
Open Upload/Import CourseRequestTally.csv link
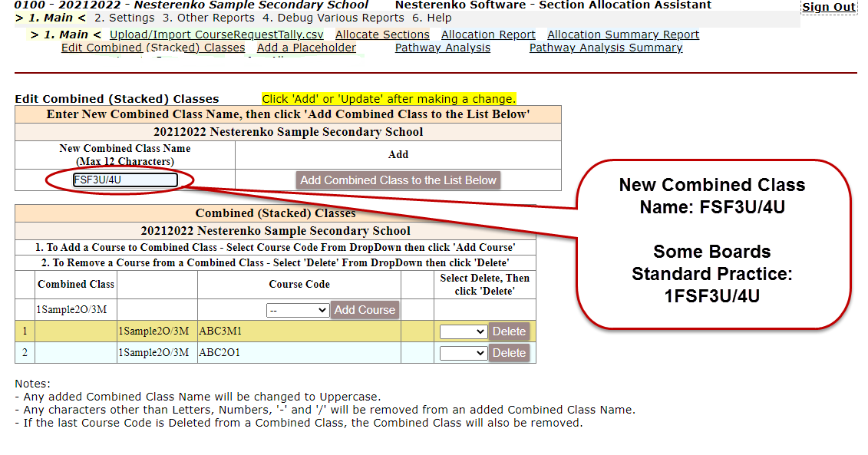coord(216,35)
